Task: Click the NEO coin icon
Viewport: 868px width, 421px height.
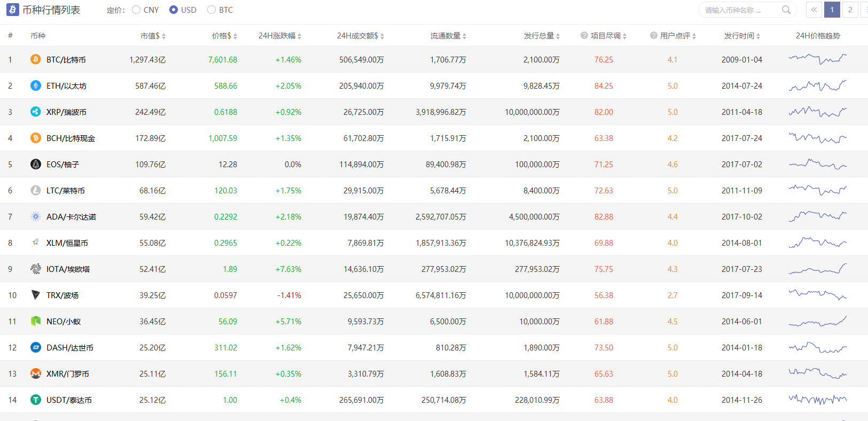Action: click(x=36, y=321)
